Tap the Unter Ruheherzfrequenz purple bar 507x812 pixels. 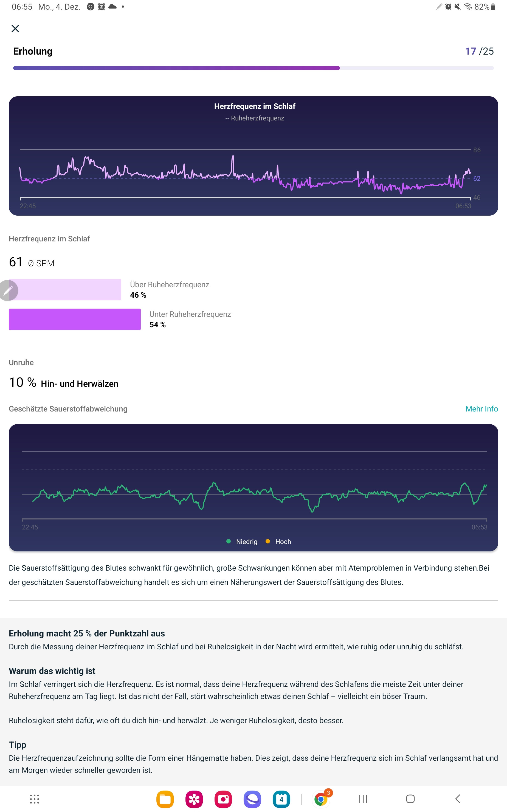coord(75,319)
